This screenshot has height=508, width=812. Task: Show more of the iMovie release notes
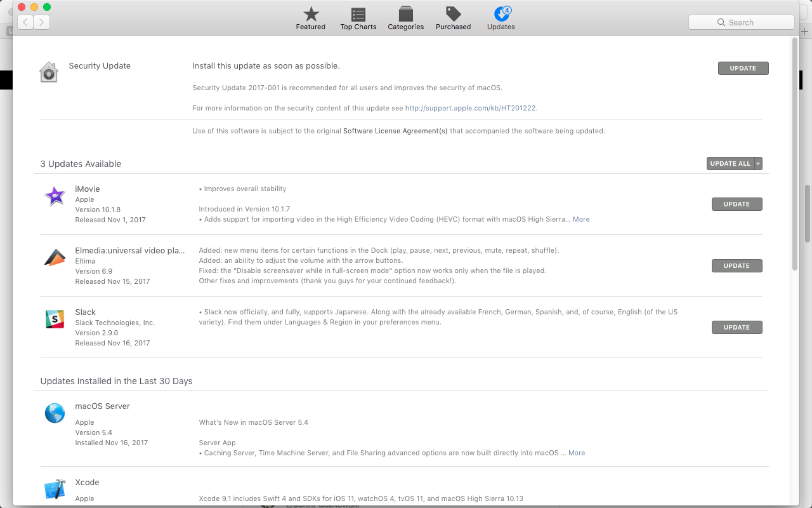click(581, 219)
